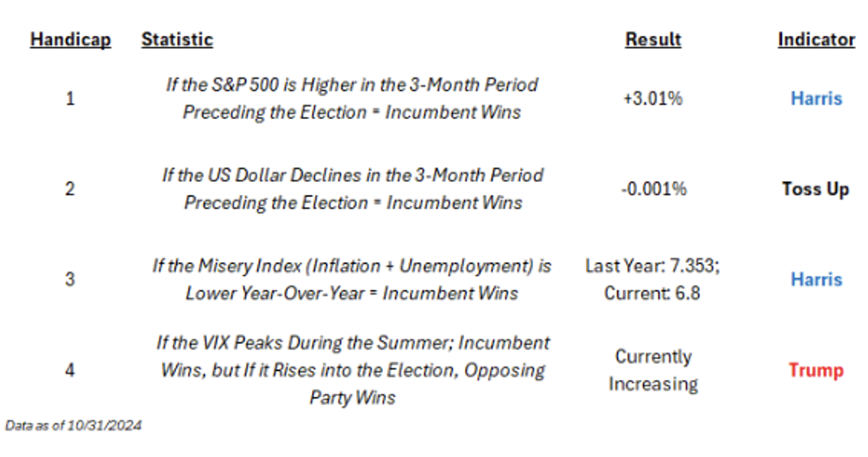The height and width of the screenshot is (457, 868).
Task: Click the Result column header
Action: (x=653, y=40)
